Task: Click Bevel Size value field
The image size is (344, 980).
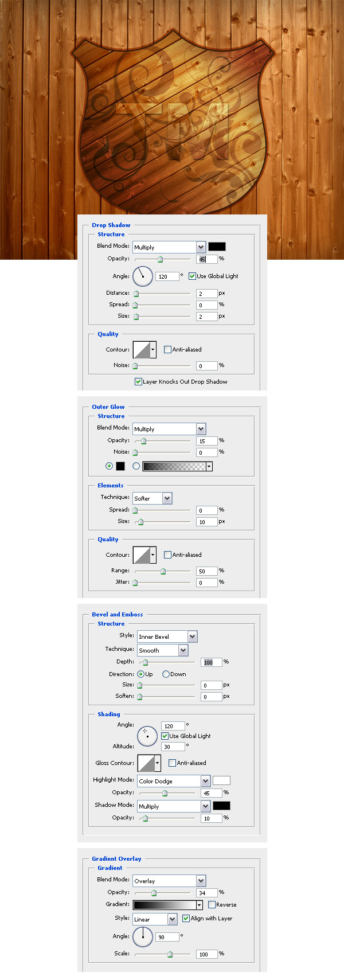Action: [x=212, y=685]
